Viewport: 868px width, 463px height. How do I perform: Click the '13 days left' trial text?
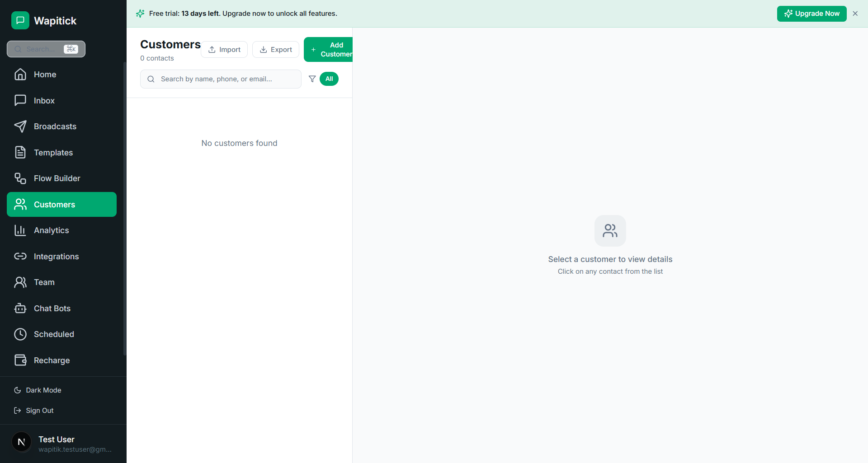click(x=200, y=14)
